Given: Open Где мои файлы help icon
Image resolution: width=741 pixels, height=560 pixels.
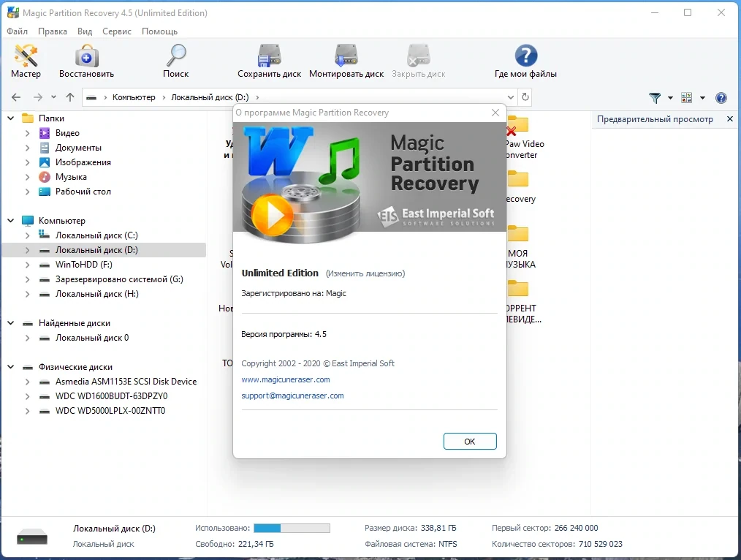Looking at the screenshot, I should tap(525, 61).
